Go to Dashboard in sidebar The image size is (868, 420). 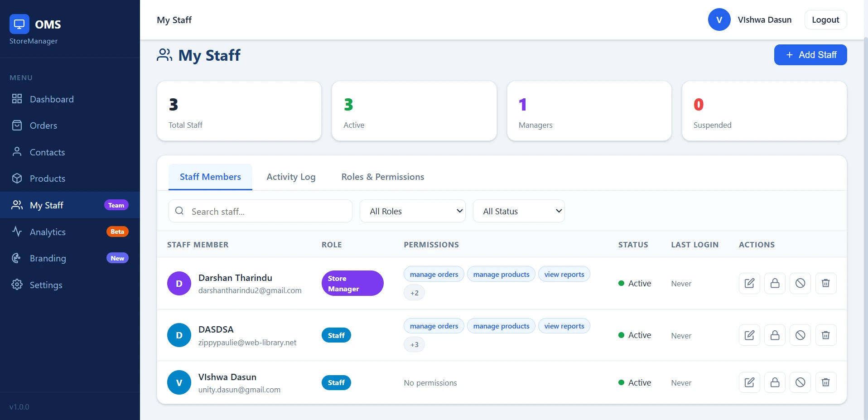tap(70, 99)
